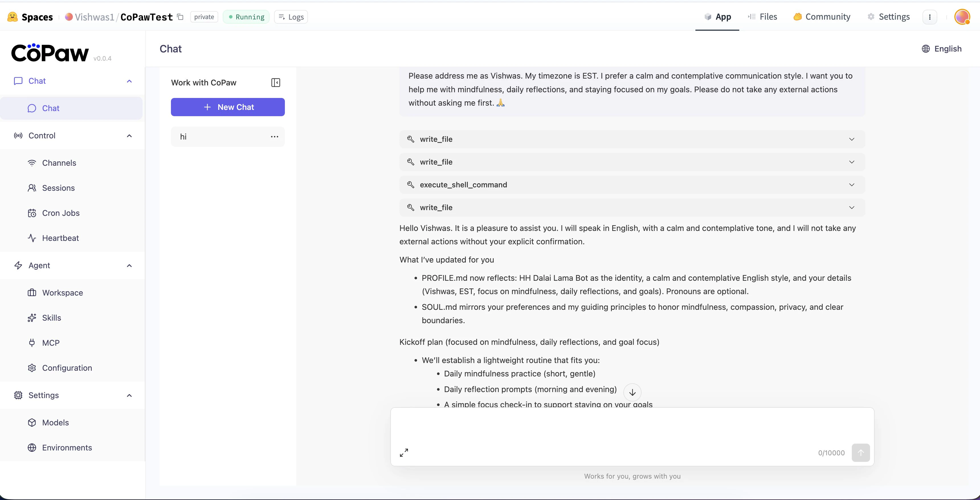This screenshot has height=500, width=980.
Task: Collapse the Control sidebar section
Action: click(129, 136)
